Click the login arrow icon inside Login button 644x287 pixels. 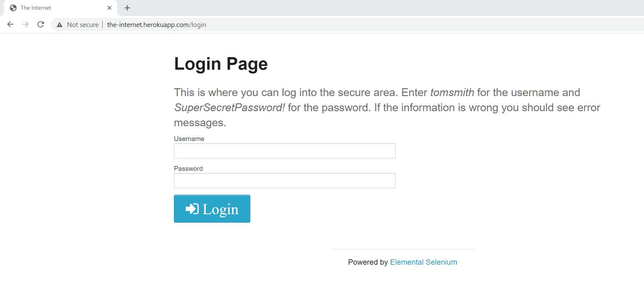[192, 209]
